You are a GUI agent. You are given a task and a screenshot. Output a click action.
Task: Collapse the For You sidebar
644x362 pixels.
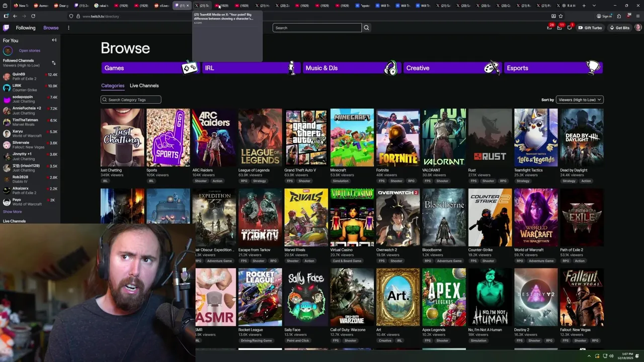point(54,40)
